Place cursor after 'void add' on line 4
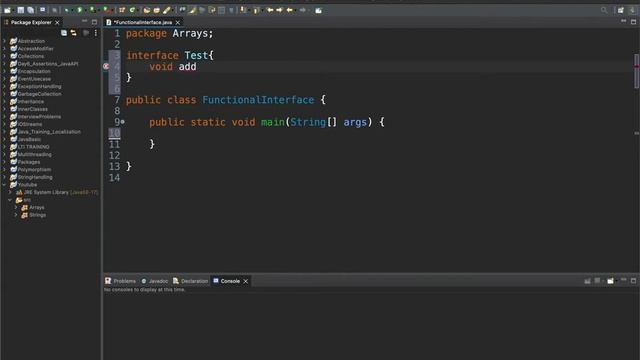 click(x=197, y=67)
